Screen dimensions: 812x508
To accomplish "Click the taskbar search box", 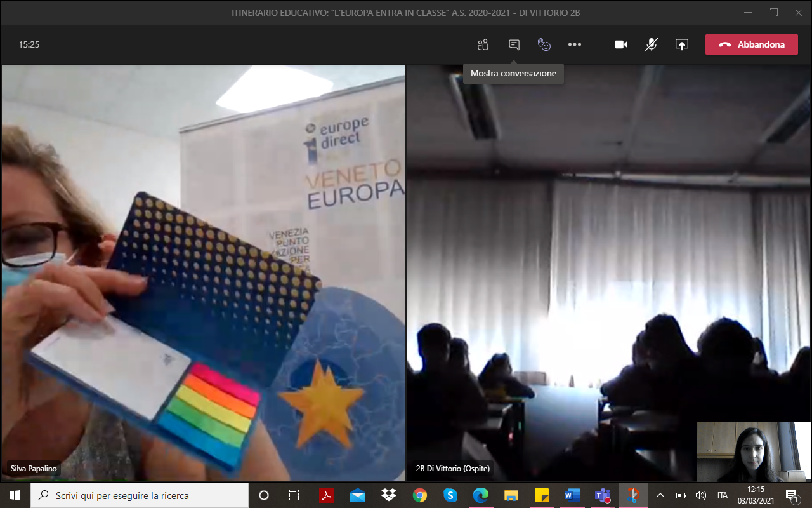I will [140, 495].
